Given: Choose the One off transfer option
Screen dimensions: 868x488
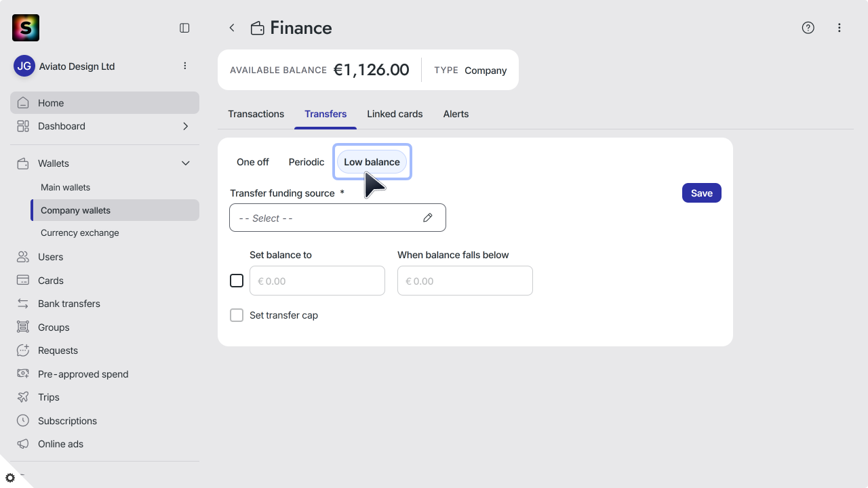Looking at the screenshot, I should 253,162.
